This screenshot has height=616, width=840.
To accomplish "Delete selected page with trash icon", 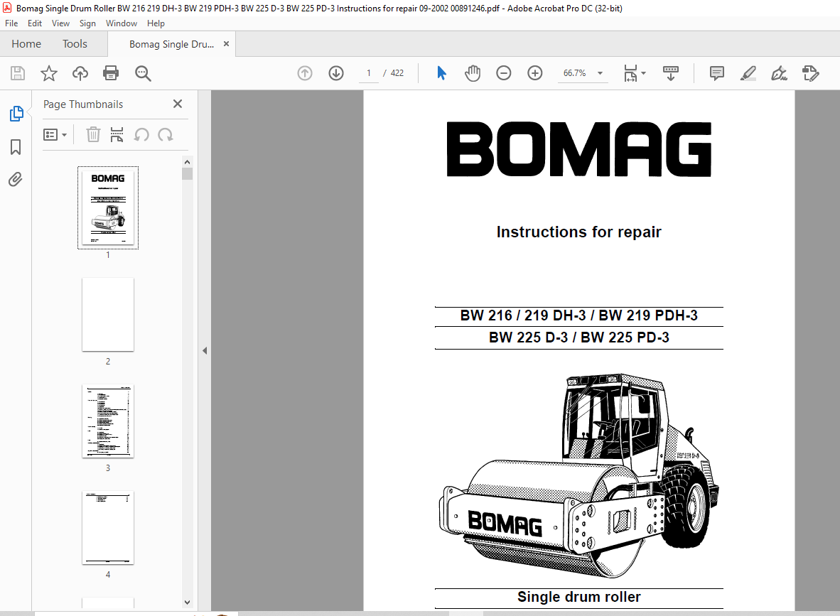I will [93, 134].
